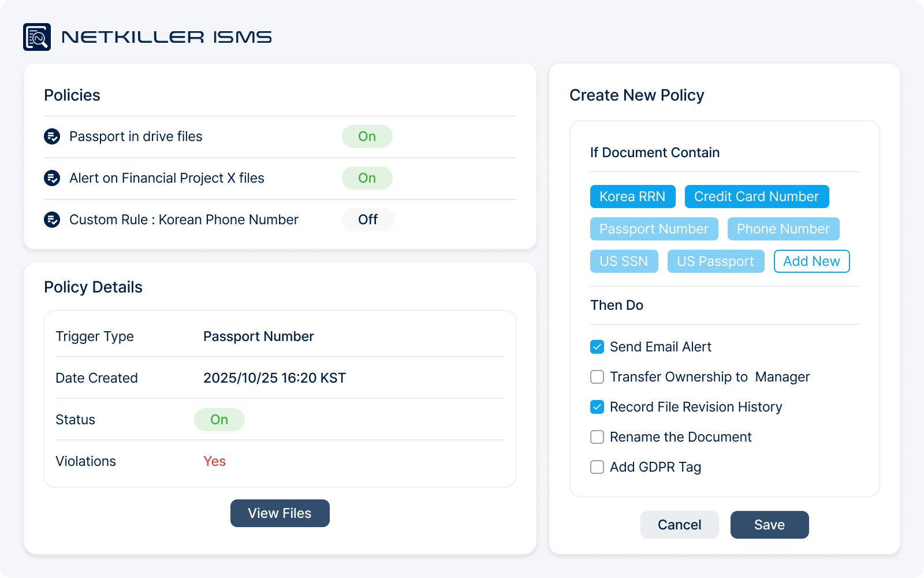Check Transfer Ownership to Manager
Viewport: 924px width, 578px height.
tap(597, 377)
